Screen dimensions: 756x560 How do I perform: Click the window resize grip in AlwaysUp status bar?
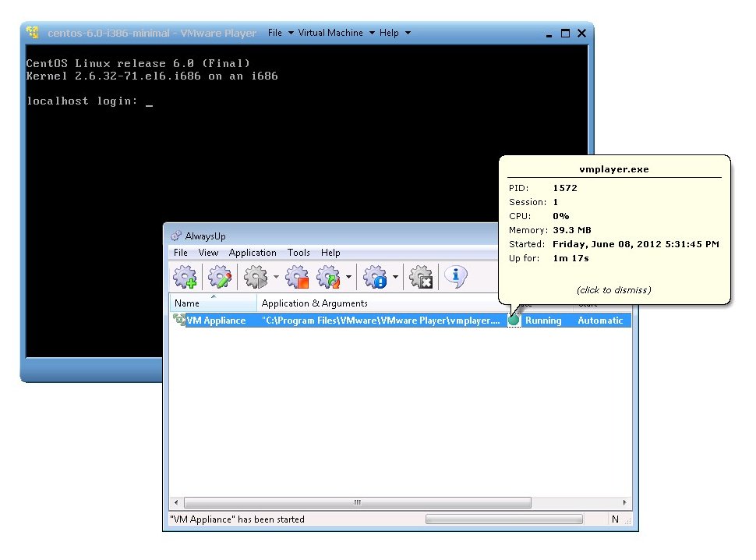627,521
